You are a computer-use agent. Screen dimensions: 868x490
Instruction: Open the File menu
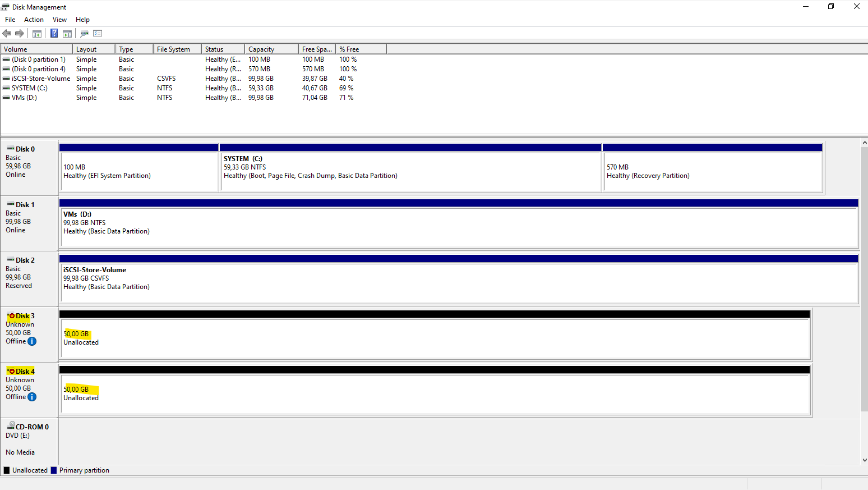(10, 20)
